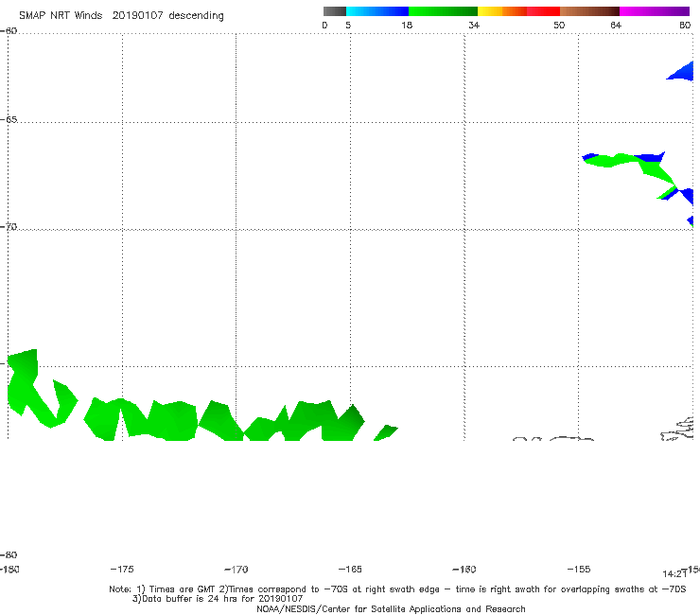Select the magenta-purple segment of the color bar
The image size is (700, 615).
pyautogui.click(x=655, y=11)
